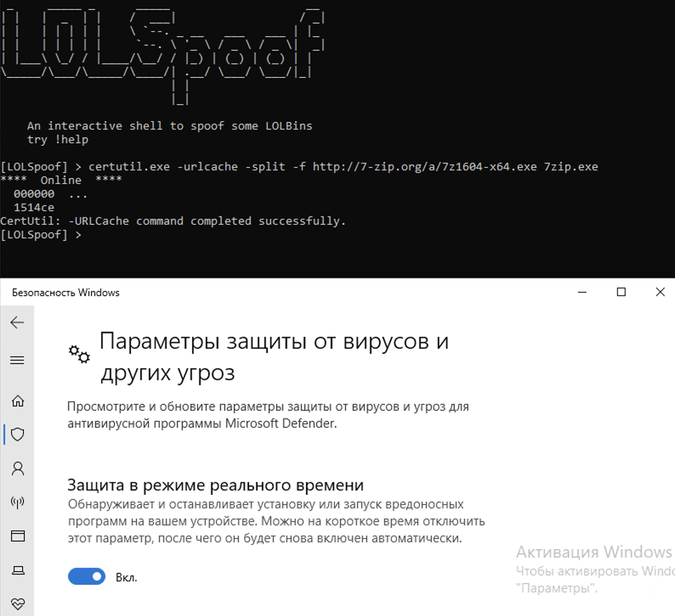
Task: Click the 'Защита в режиме реального времени' heading
Action: pos(216,485)
